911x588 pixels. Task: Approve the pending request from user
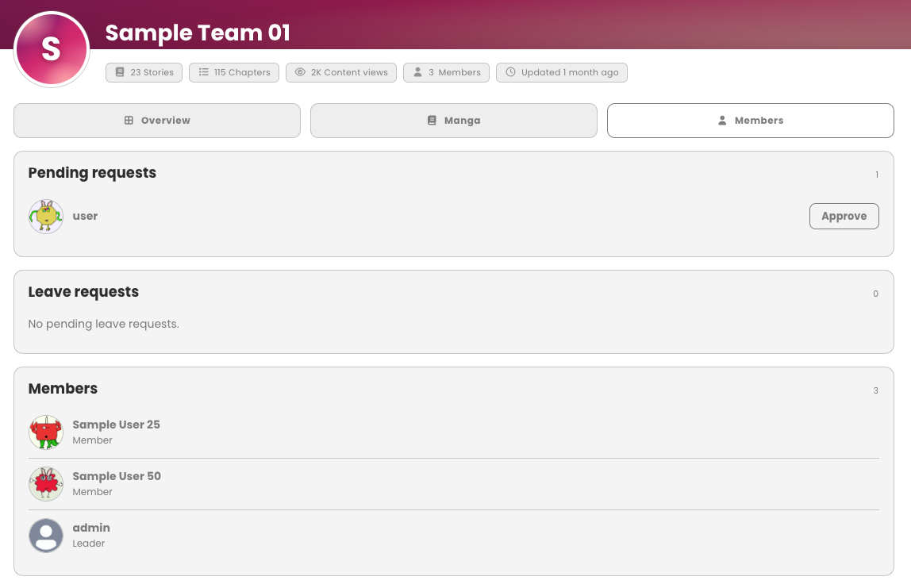(844, 216)
